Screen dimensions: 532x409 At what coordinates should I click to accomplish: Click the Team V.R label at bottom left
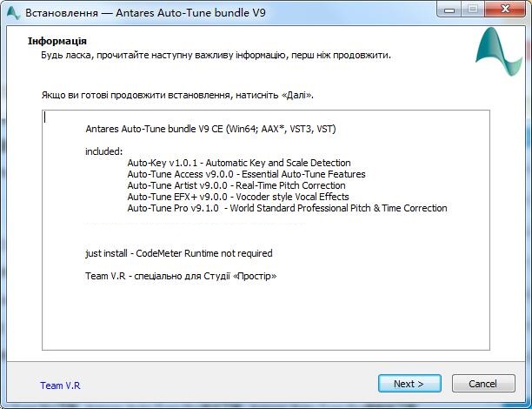point(60,386)
